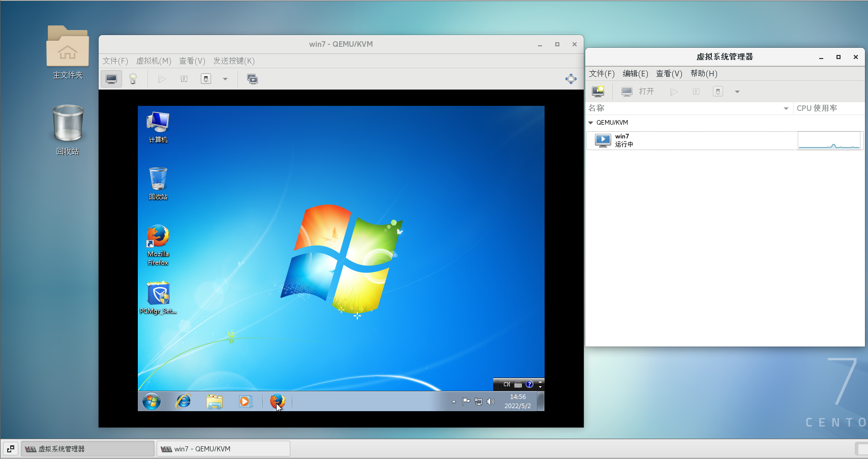Click shutdown icon in 虚拟系统管理器 toolbar
This screenshot has height=459, width=868.
point(718,92)
